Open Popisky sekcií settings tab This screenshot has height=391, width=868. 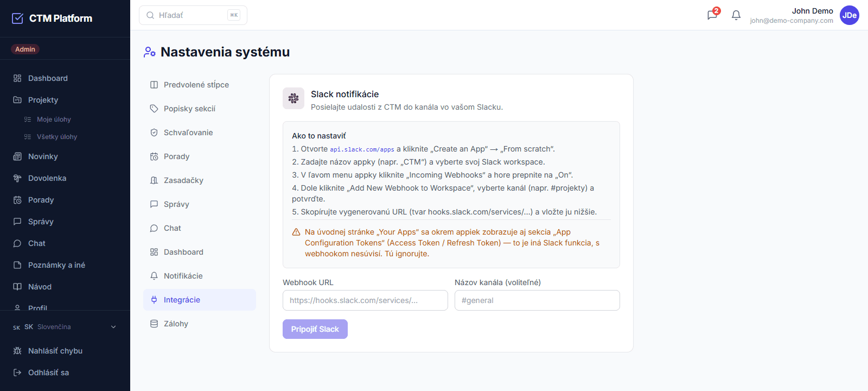pyautogui.click(x=200, y=109)
